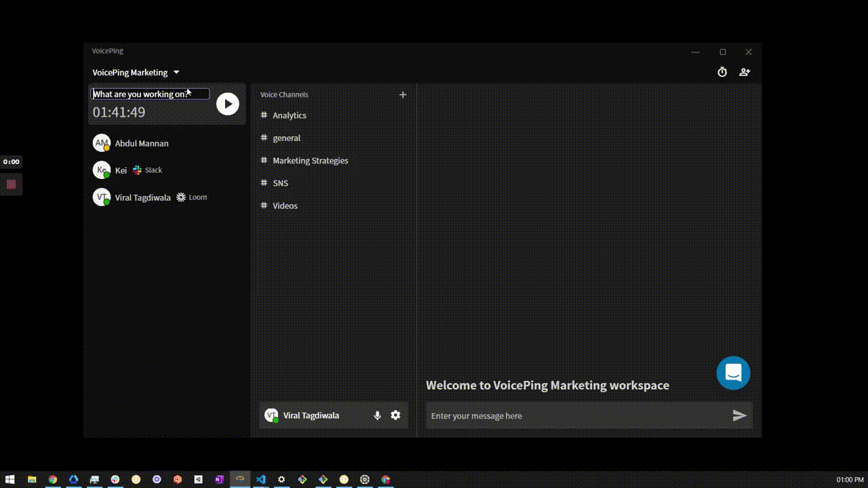Viewport: 868px width, 488px height.
Task: Click the 01:00 PM taskbar clock
Action: tap(850, 480)
